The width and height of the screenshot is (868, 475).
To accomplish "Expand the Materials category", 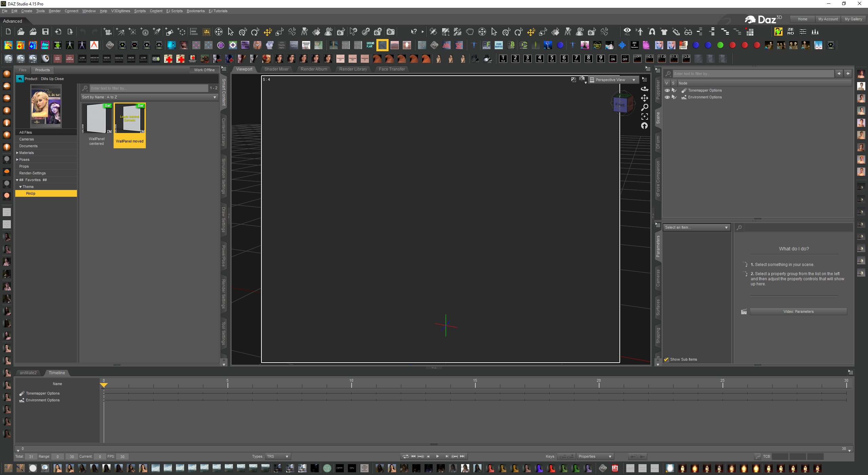I will pyautogui.click(x=17, y=153).
